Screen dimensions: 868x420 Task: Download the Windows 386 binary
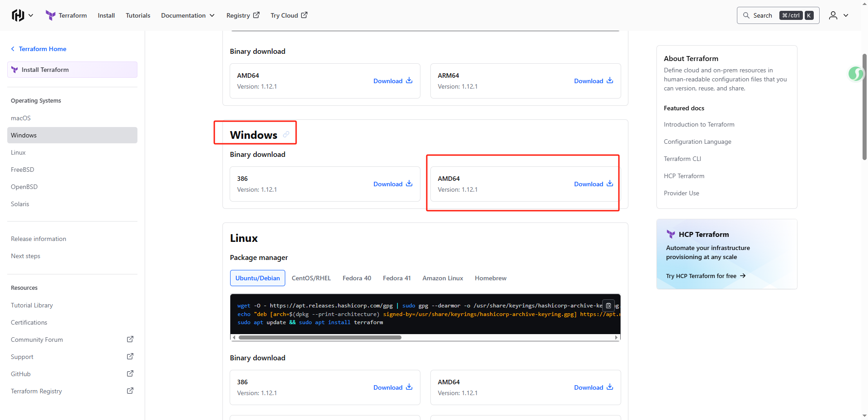click(x=393, y=184)
